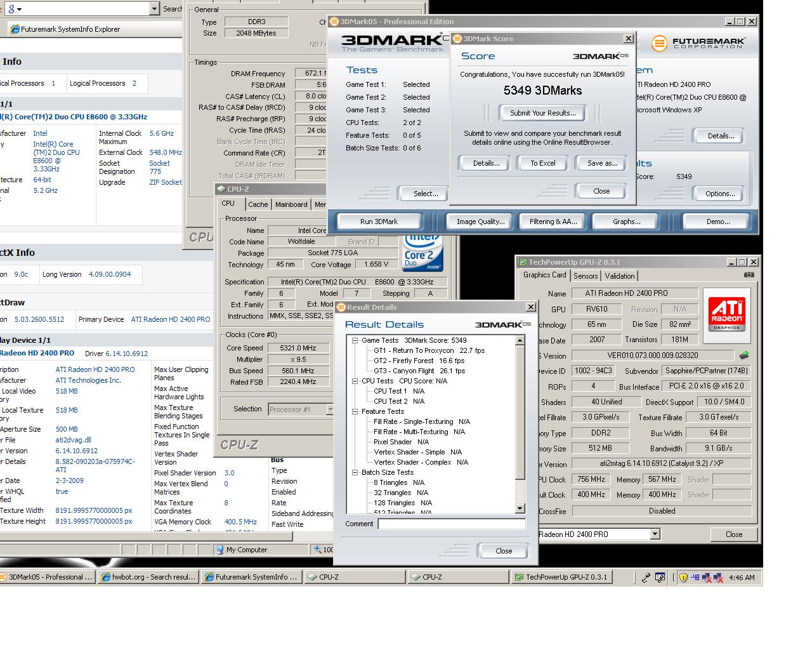
Task: Switch to the Cache tab in CPU-Z
Action: 258,204
